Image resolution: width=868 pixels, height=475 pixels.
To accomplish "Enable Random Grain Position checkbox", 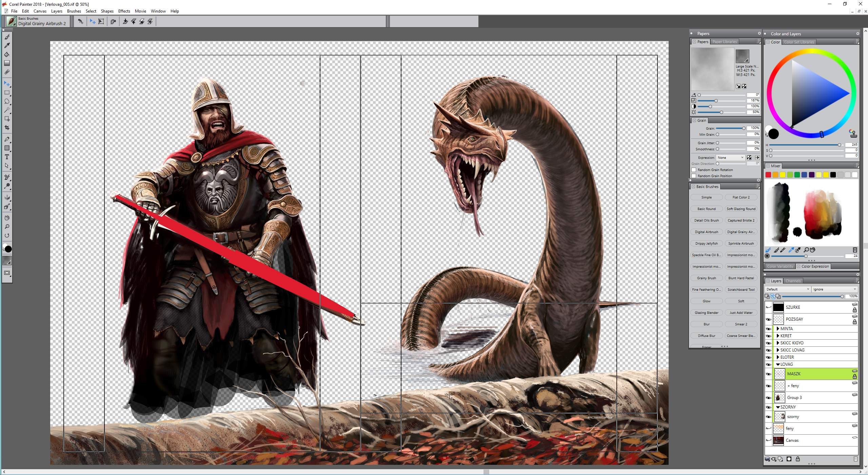I will pos(694,176).
